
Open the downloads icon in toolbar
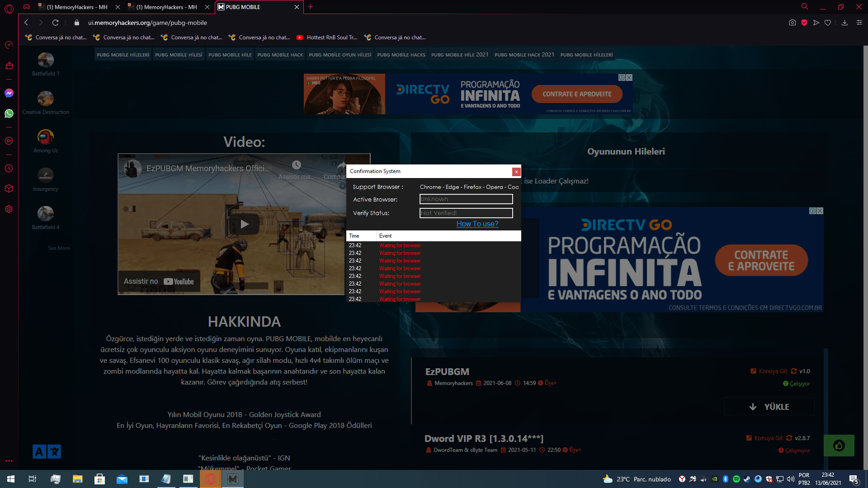844,23
